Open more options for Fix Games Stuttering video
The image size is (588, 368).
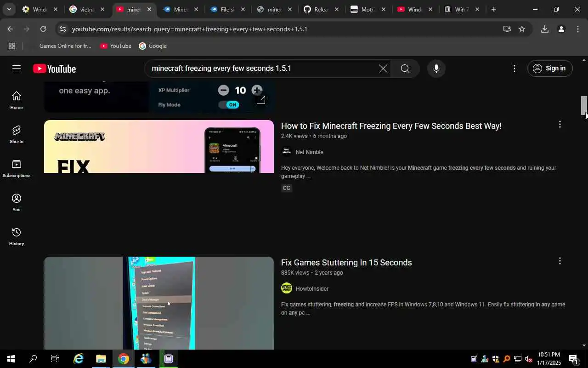(x=560, y=261)
